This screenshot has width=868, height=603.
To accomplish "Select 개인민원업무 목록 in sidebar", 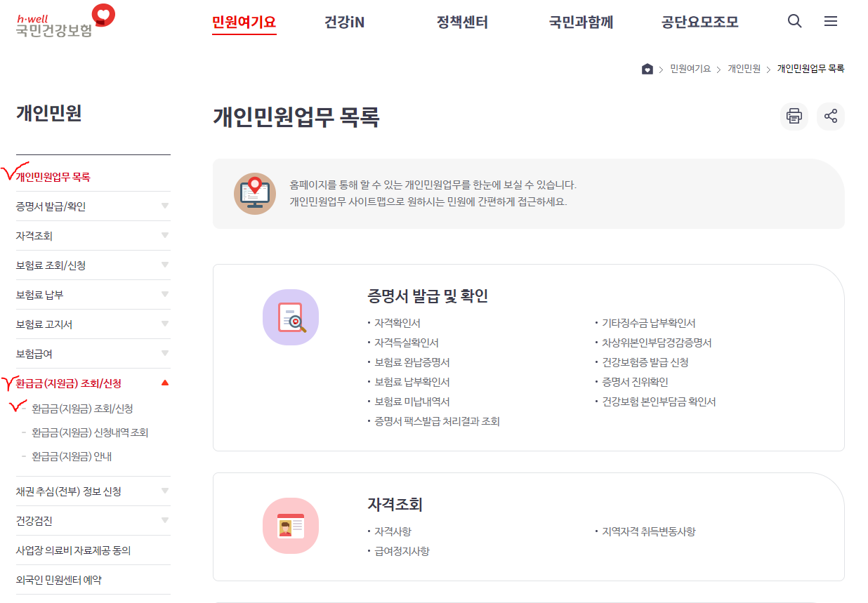I will click(x=53, y=178).
